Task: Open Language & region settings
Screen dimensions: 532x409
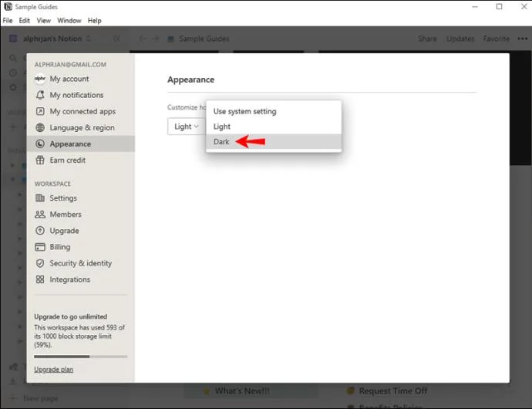Action: [x=81, y=128]
